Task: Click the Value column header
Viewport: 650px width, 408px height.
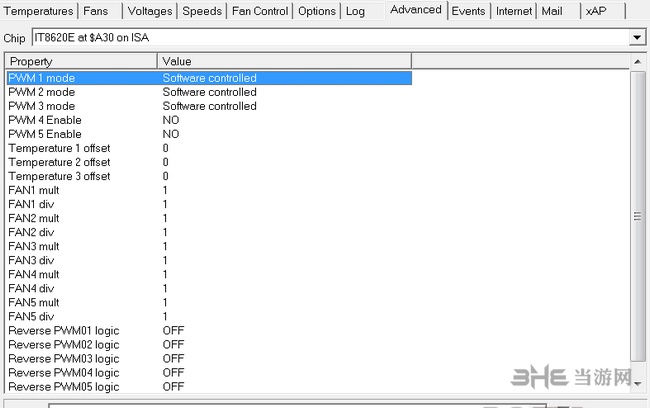Action: pos(284,61)
